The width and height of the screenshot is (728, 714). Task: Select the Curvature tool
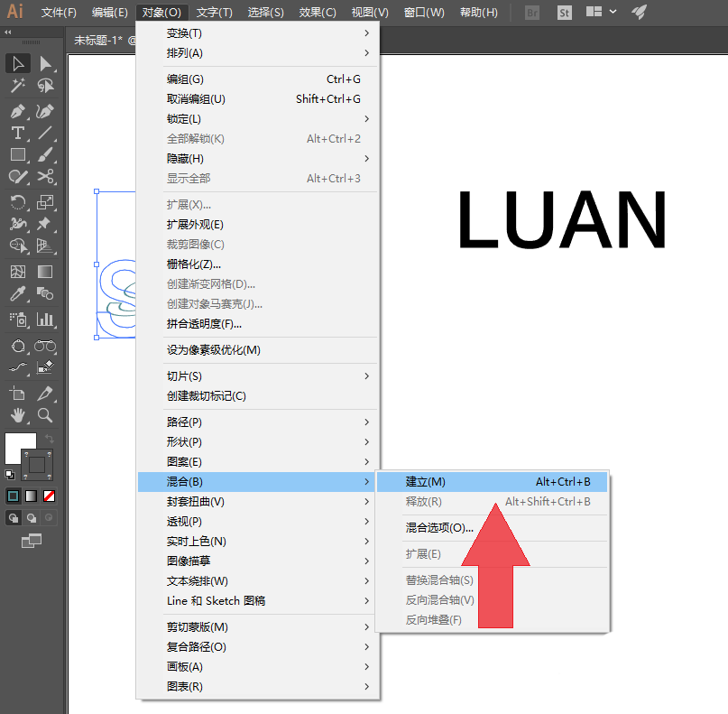tap(45, 112)
